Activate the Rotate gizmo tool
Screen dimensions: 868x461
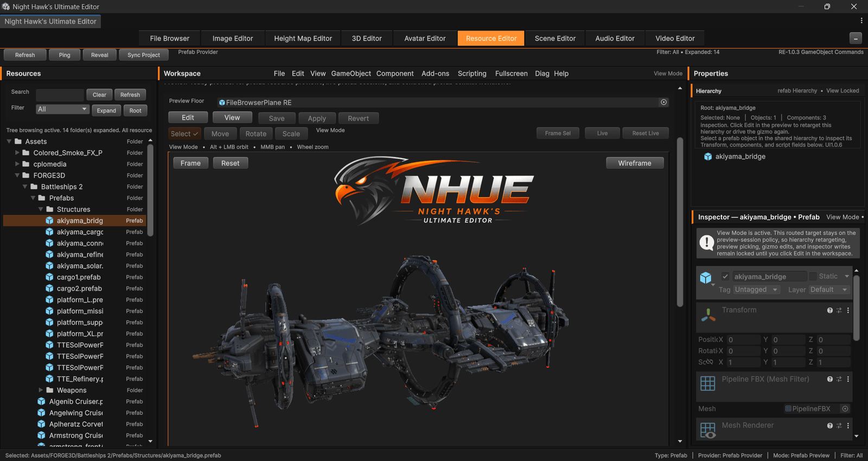[x=256, y=133]
